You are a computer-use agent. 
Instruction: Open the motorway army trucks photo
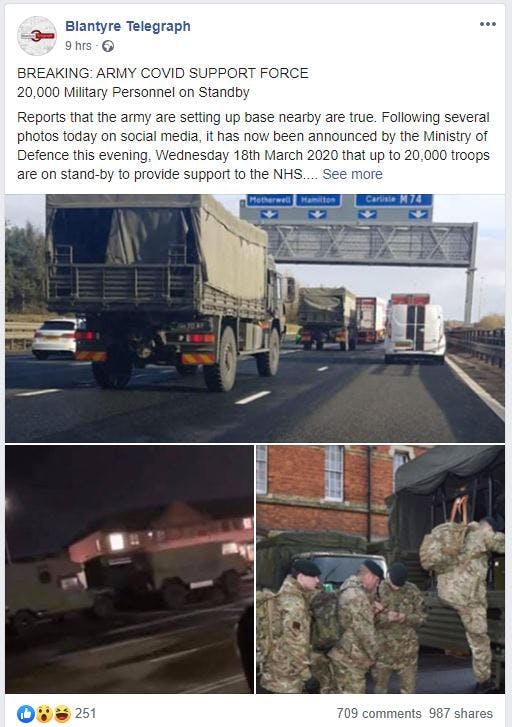point(255,318)
